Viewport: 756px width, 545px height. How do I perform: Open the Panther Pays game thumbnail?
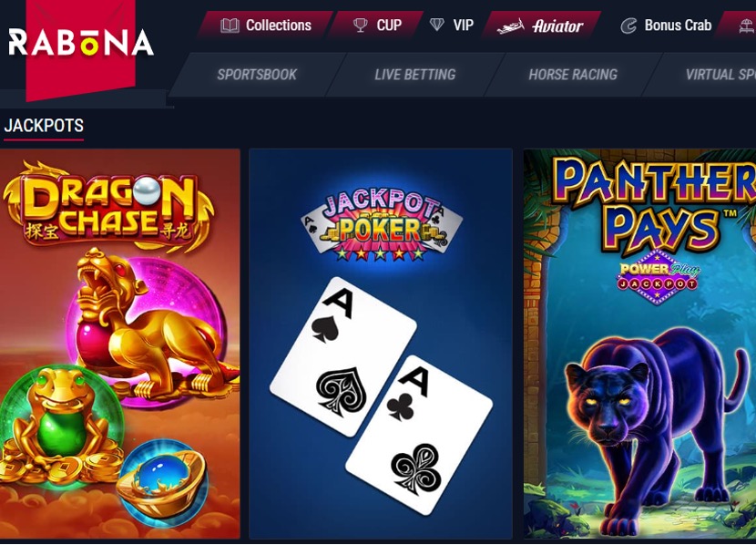pyautogui.click(x=639, y=344)
